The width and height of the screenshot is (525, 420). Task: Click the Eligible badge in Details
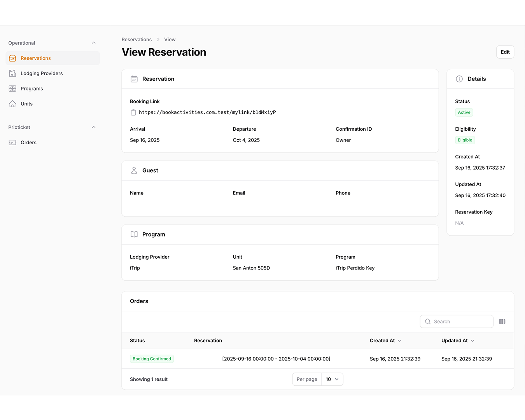(465, 140)
